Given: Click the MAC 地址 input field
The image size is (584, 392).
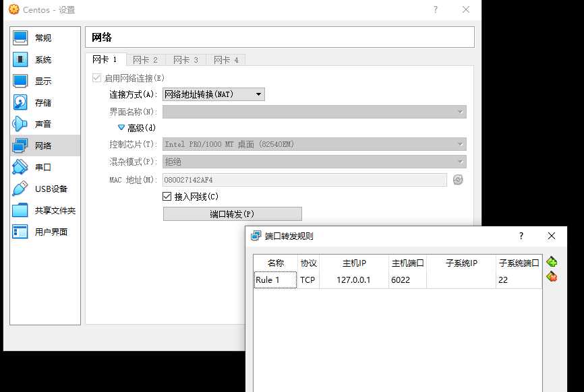Looking at the screenshot, I should pos(304,180).
